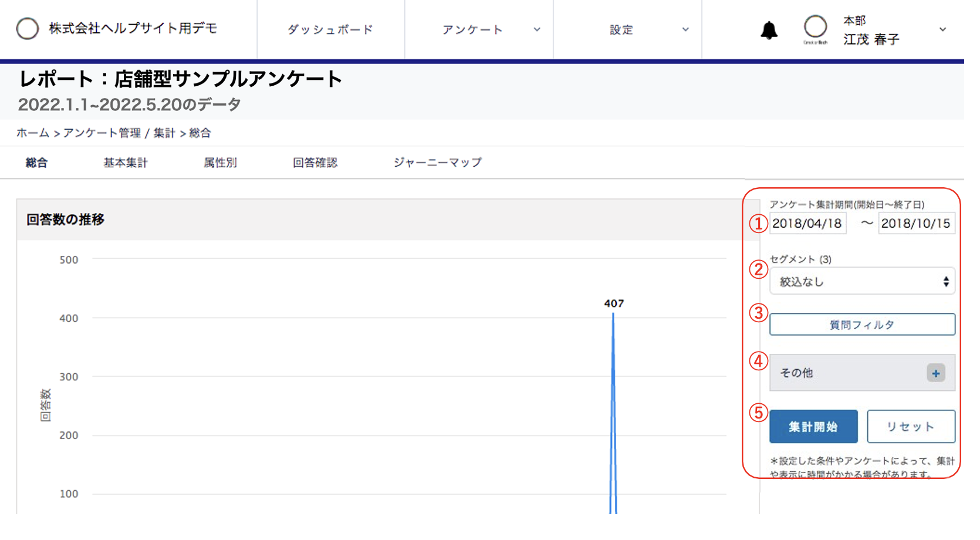Click the 総合 breadcrumb item
The image size is (980, 540).
200,133
